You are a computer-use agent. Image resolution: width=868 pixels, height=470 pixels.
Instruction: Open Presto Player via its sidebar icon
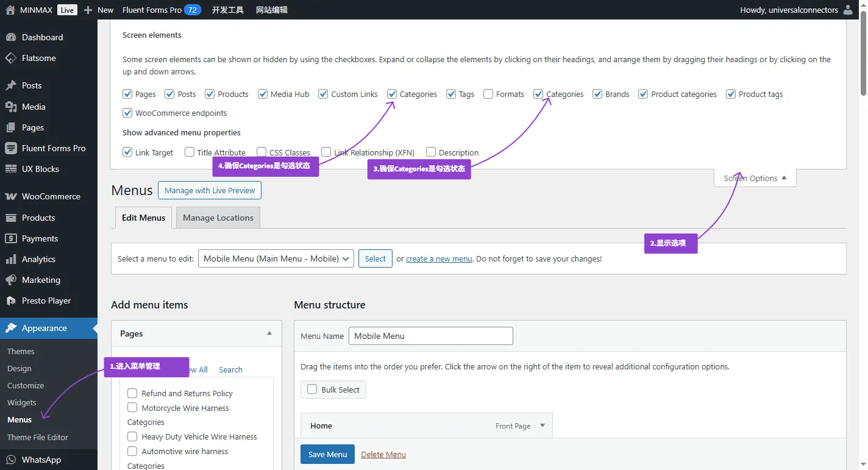click(10, 301)
